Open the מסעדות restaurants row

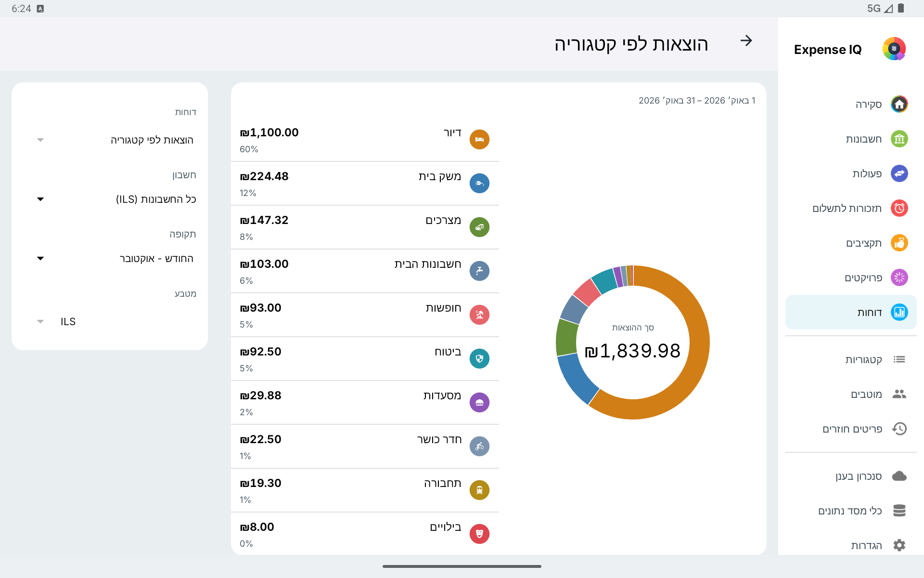pos(365,403)
